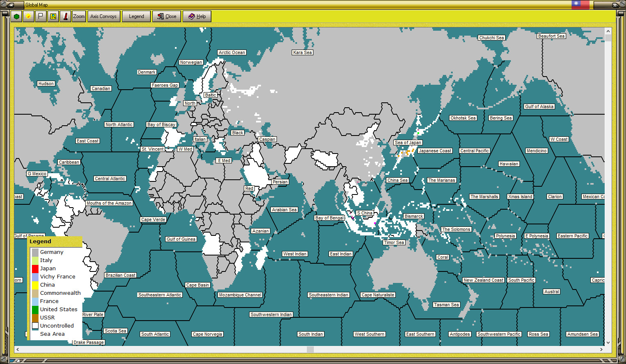
Task: Close the Global Map via Close button
Action: 167,16
